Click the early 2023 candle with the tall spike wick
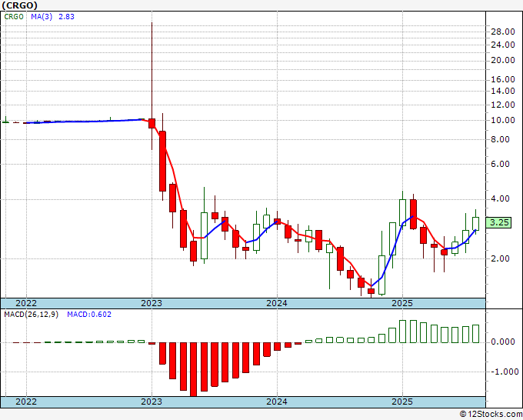The width and height of the screenshot is (523, 420). point(152,123)
